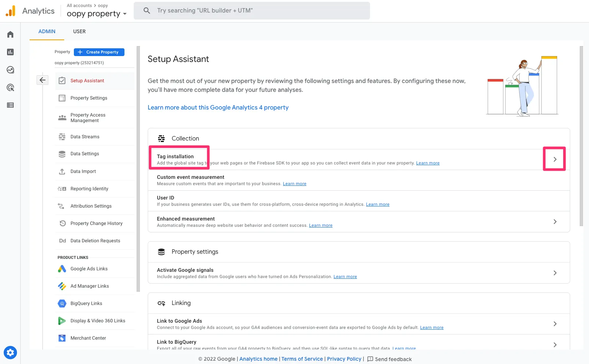This screenshot has height=364, width=589.
Task: Open BigQuery Links under Product Links
Action: pyautogui.click(x=86, y=304)
